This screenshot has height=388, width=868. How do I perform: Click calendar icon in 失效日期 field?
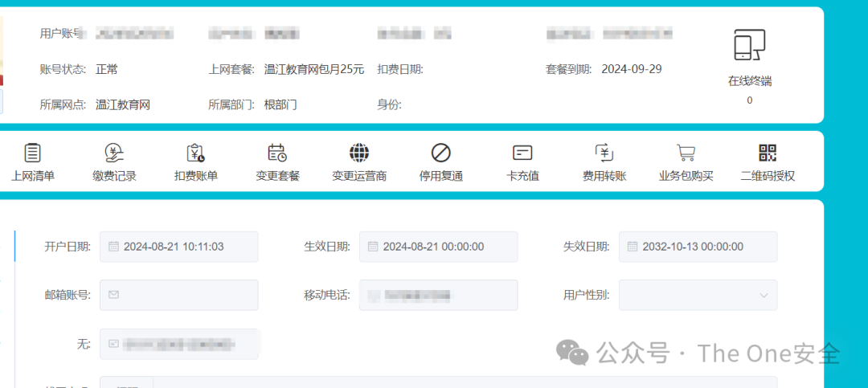(632, 247)
